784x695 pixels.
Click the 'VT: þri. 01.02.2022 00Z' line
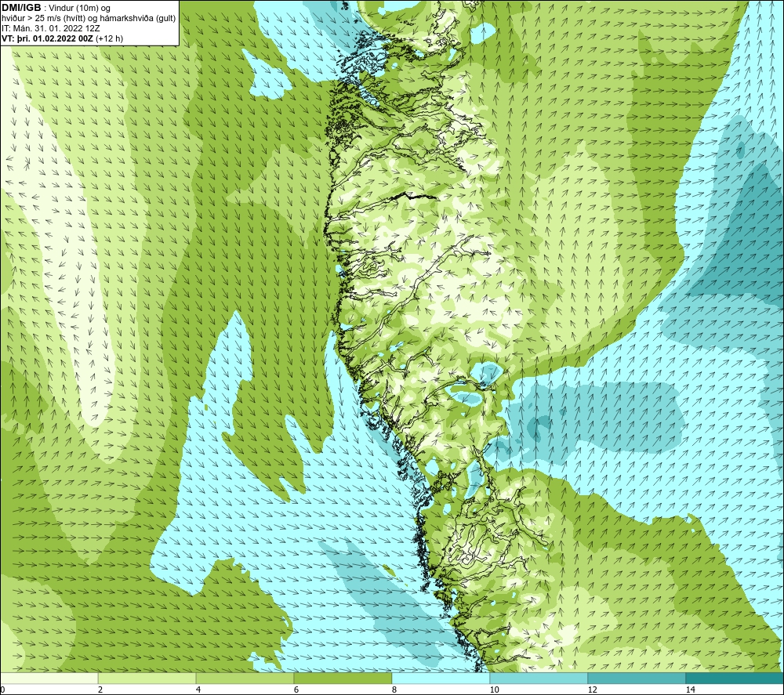[x=47, y=38]
